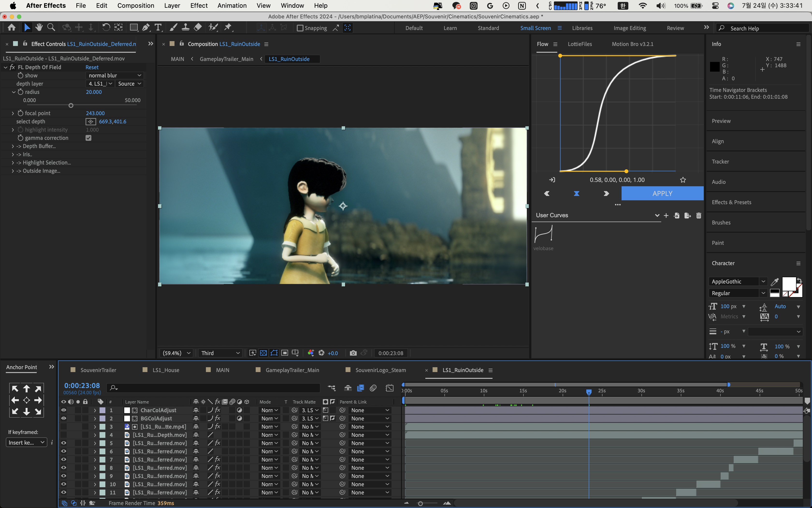Toggle visibility of layer 7

pyautogui.click(x=63, y=460)
